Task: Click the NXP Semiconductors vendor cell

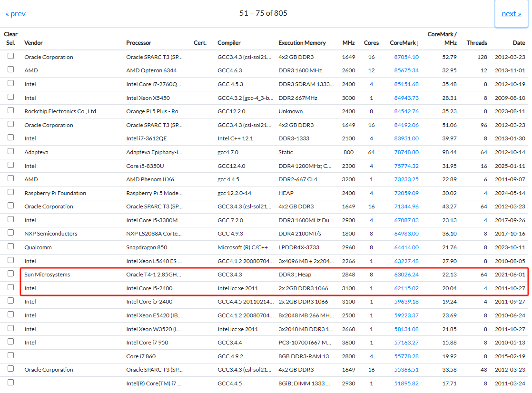Action: tap(51, 234)
